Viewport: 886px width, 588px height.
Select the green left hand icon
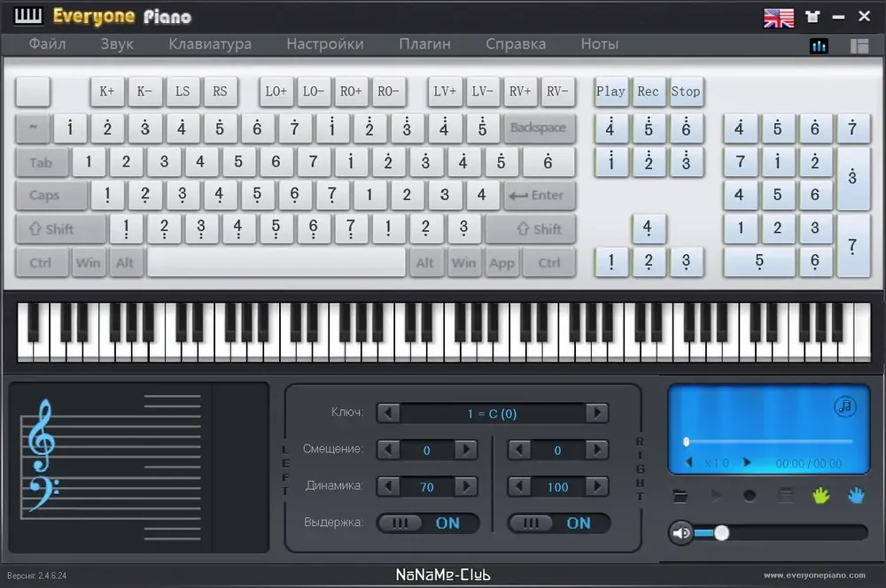(x=820, y=496)
